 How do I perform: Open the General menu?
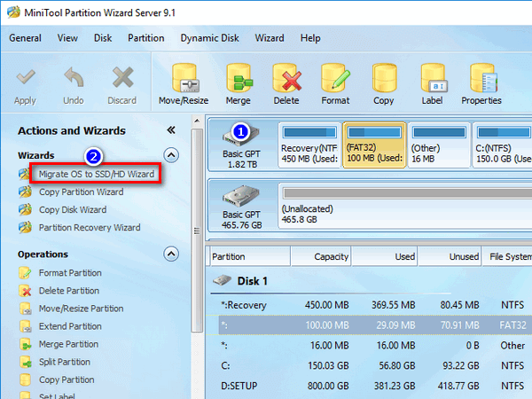point(25,38)
